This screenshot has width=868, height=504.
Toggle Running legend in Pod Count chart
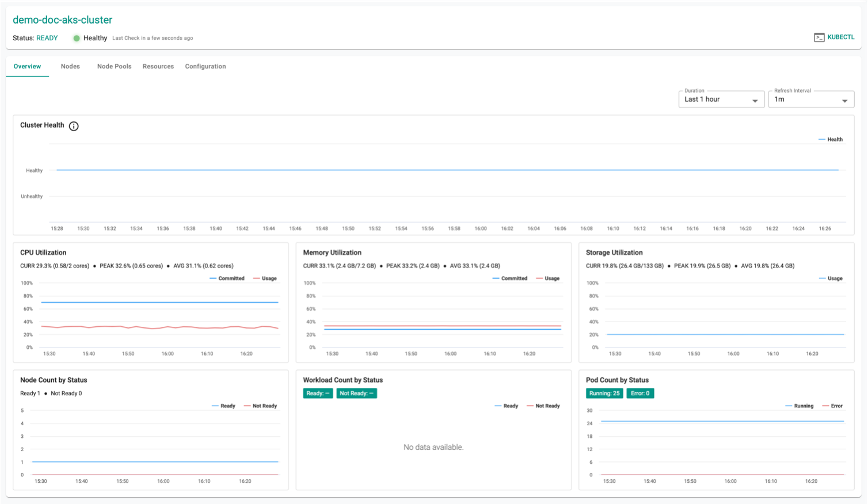click(800, 406)
